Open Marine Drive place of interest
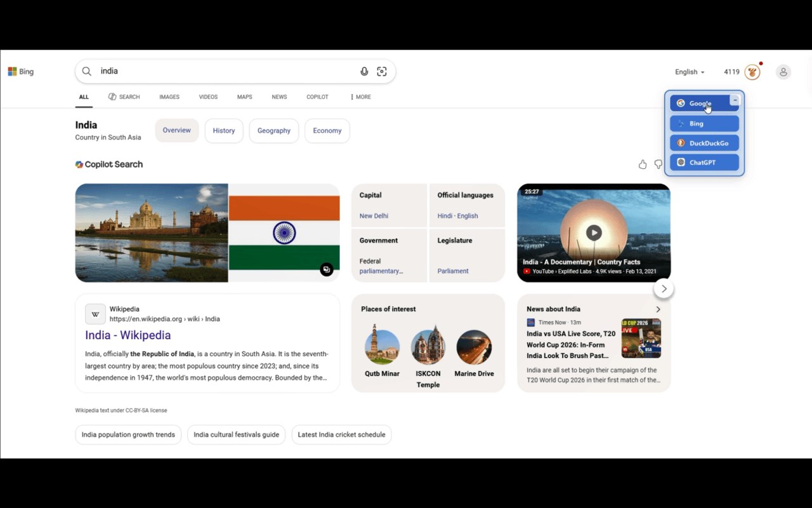Image resolution: width=812 pixels, height=508 pixels. pos(474,353)
